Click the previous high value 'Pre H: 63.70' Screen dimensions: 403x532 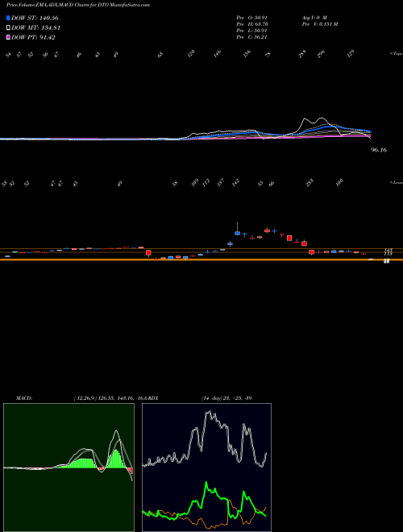(x=252, y=24)
